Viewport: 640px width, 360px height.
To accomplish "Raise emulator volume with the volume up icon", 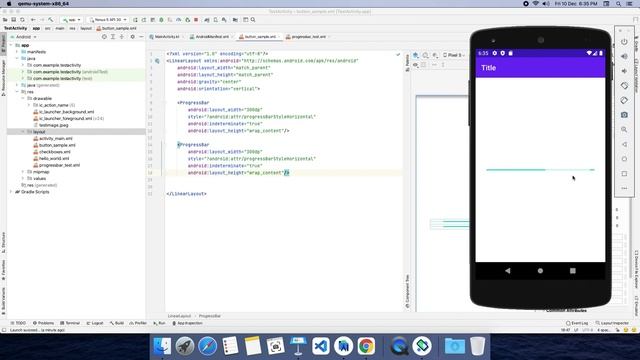I will 624,56.
